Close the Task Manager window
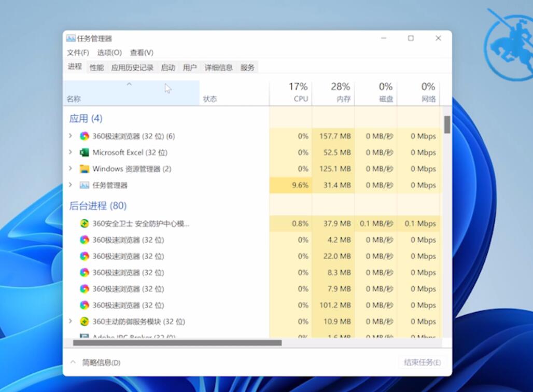533x392 pixels. point(438,38)
